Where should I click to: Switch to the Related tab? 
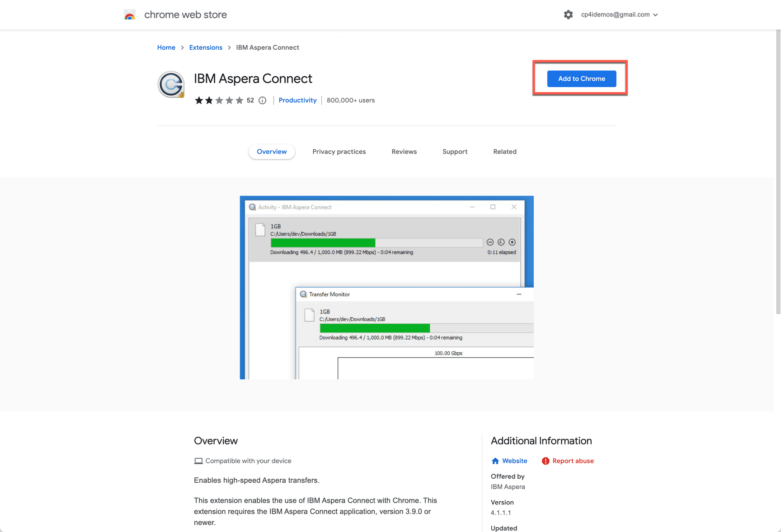(504, 152)
